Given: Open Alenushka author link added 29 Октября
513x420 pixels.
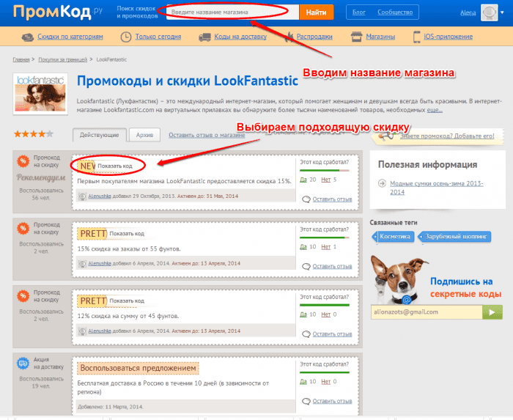Looking at the screenshot, I should [100, 196].
